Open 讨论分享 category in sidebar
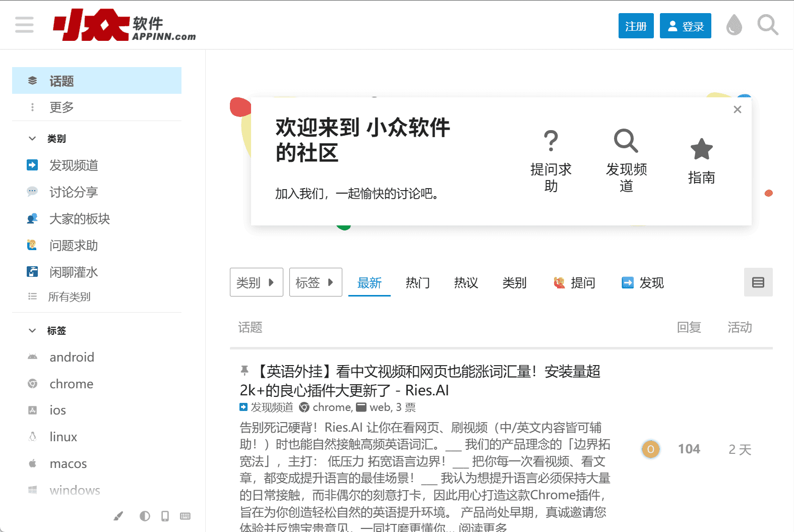The image size is (794, 532). [97, 192]
